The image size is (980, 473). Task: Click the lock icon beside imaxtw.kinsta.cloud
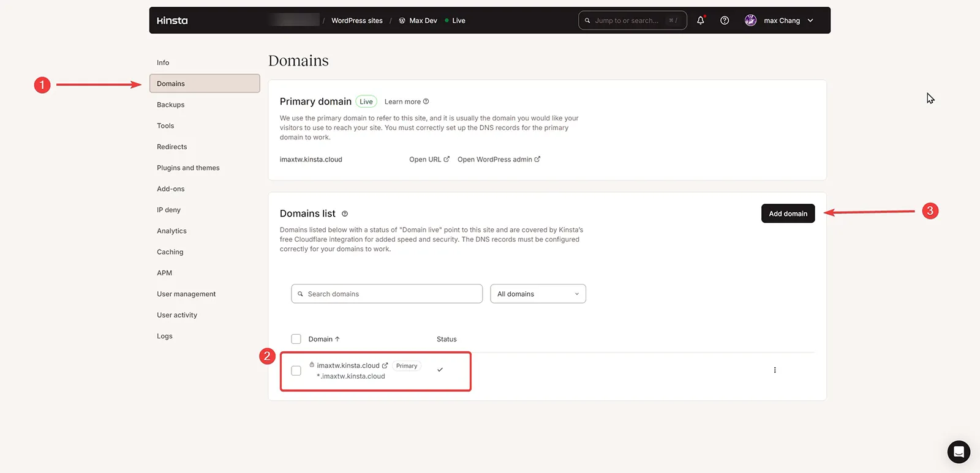point(312,365)
